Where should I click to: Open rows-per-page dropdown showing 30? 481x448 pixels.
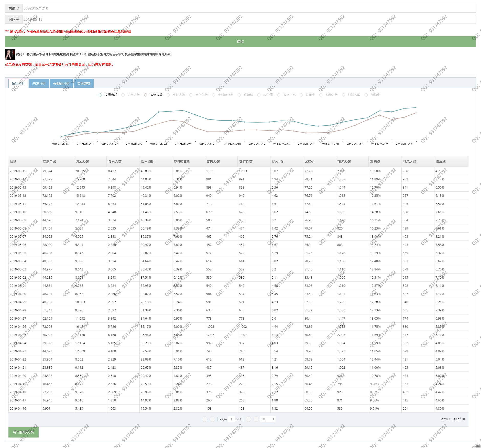click(268, 419)
